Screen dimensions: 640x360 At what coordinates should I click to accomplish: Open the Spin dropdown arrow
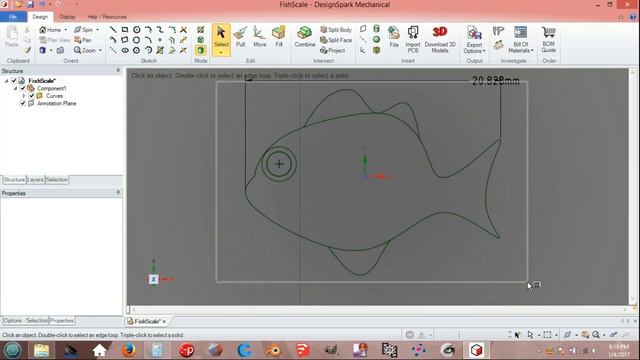pyautogui.click(x=97, y=30)
